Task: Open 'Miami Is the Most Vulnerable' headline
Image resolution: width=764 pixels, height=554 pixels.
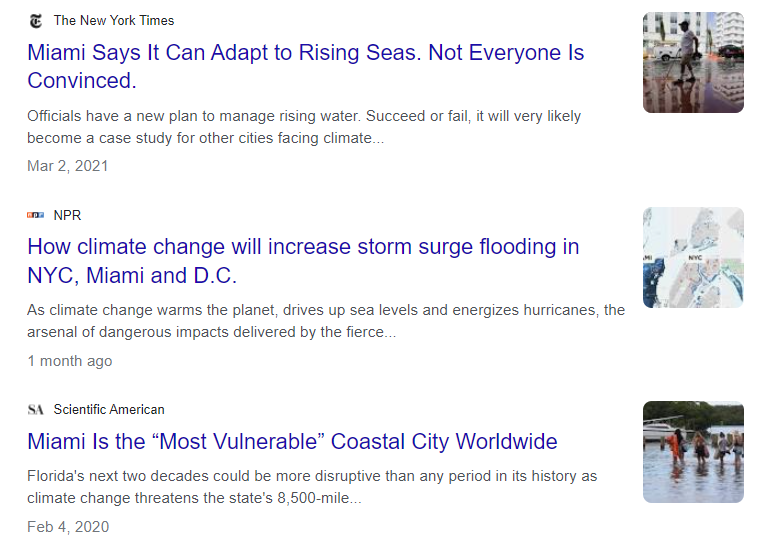Action: click(x=292, y=441)
